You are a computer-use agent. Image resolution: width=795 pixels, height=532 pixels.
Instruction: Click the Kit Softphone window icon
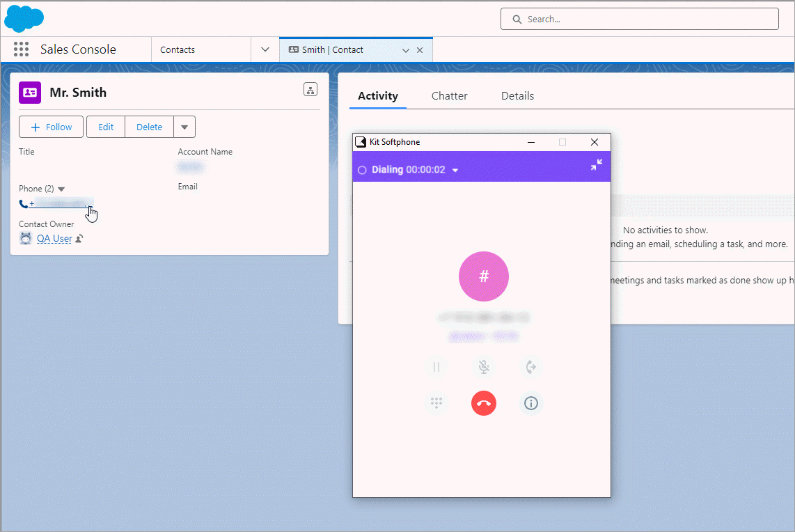coord(361,142)
